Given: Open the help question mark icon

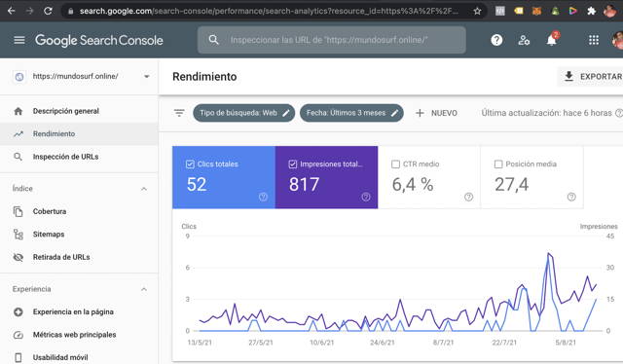Looking at the screenshot, I should (496, 40).
